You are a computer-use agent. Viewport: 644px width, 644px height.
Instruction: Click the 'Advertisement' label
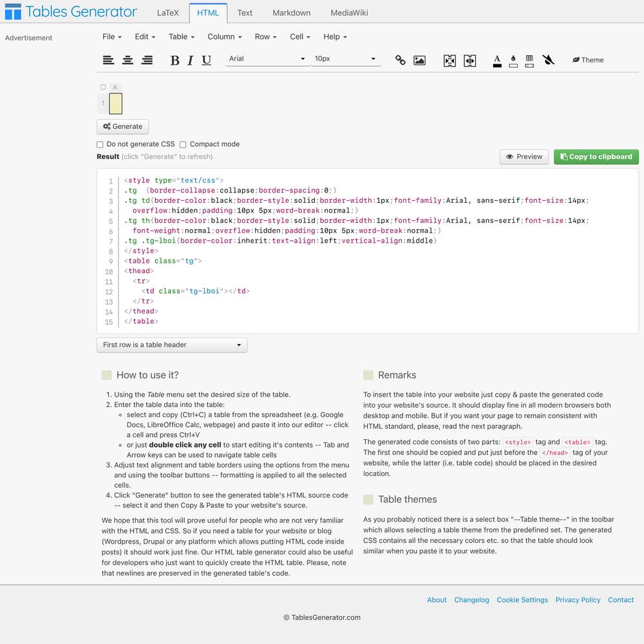coord(28,38)
